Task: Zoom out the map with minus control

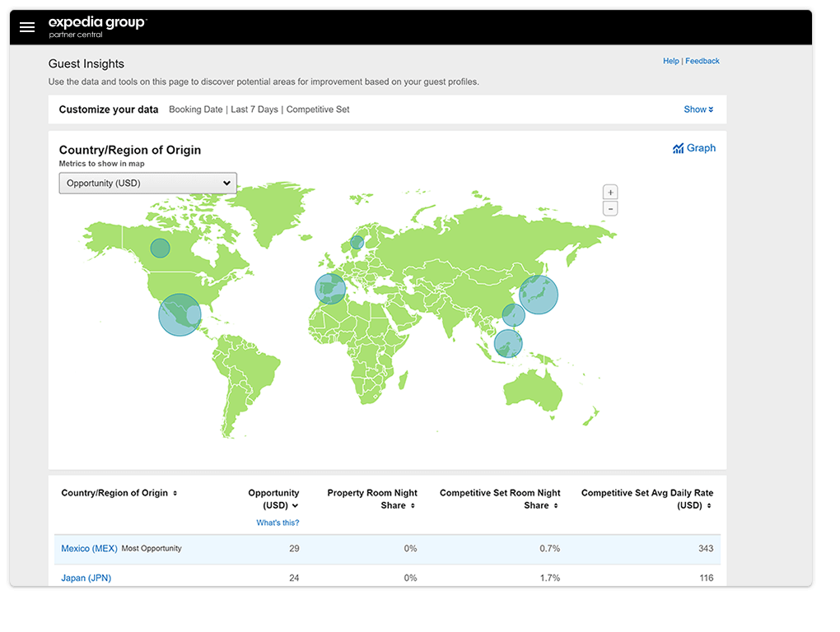Action: click(x=610, y=208)
